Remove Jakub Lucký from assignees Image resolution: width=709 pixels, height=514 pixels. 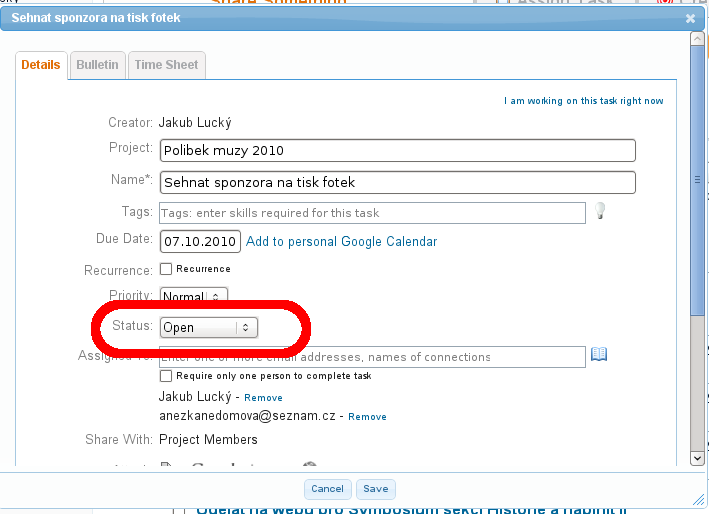[x=263, y=398]
